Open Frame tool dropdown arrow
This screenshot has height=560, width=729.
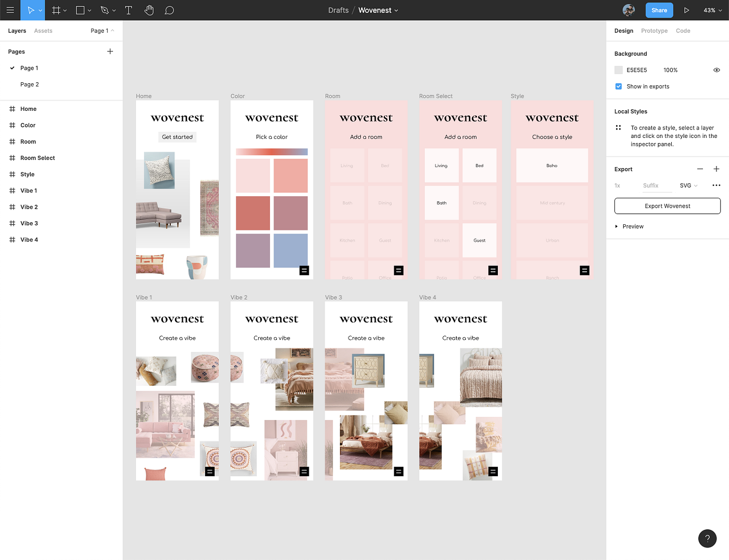click(x=65, y=10)
